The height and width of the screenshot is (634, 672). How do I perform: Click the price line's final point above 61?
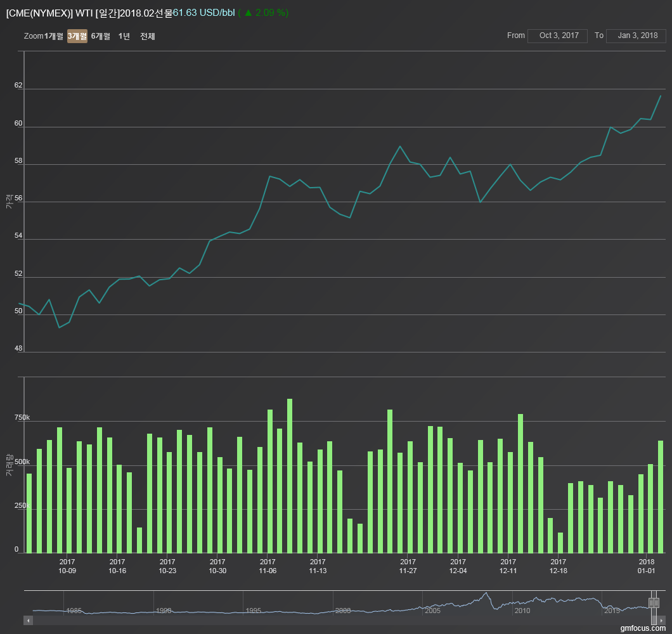(660, 96)
